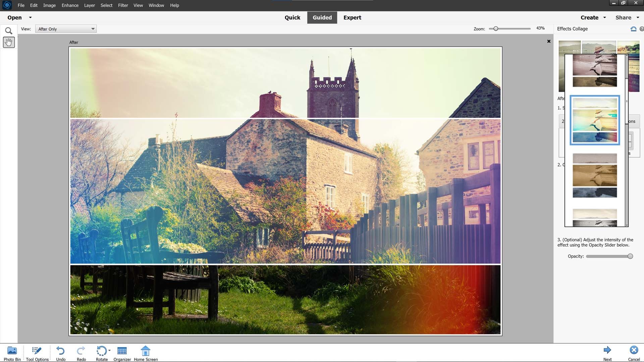Choose the selected teal-yellow collage style
Viewport: 644px width, 362px height.
595,120
